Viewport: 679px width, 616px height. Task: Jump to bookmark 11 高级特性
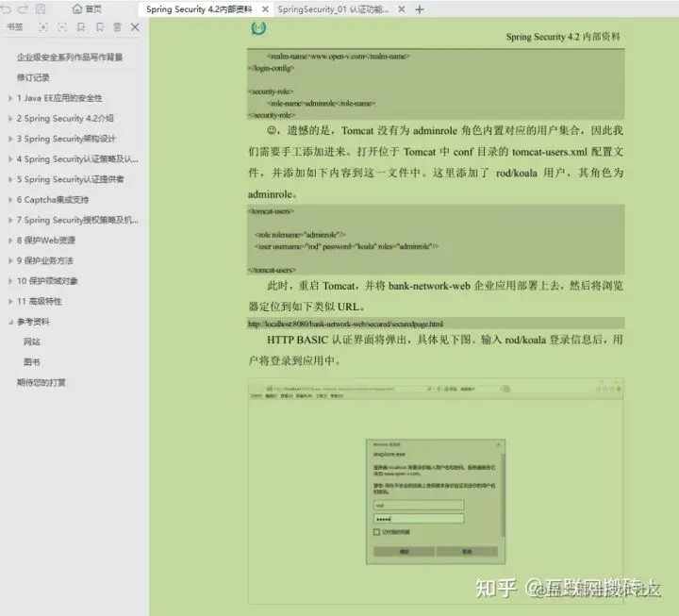40,302
